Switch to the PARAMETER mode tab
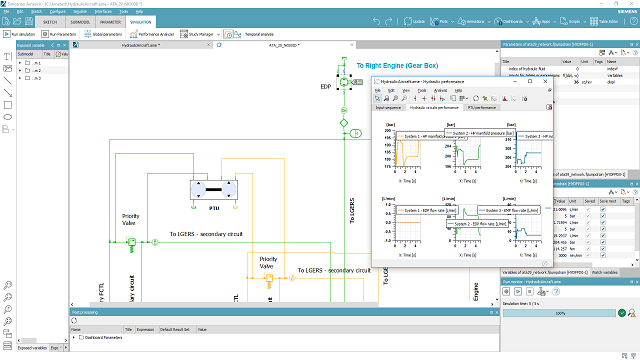The width and height of the screenshot is (640, 360). [x=110, y=22]
